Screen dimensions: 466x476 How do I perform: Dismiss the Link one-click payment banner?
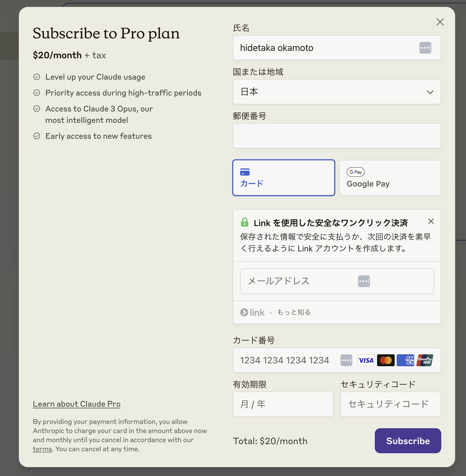(x=431, y=221)
